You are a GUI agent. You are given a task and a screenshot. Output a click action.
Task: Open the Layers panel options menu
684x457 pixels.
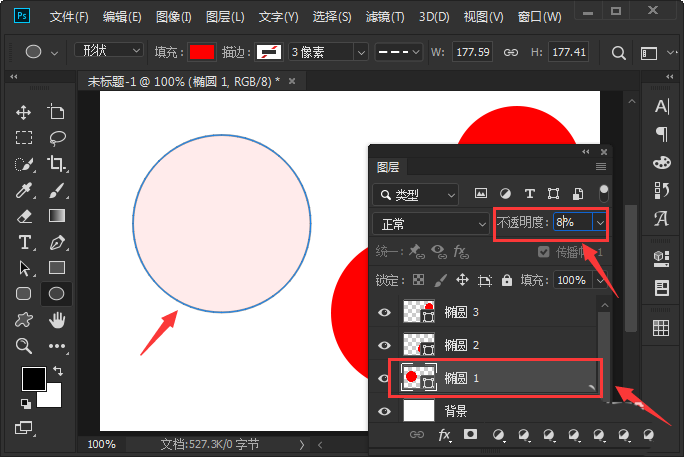(601, 166)
